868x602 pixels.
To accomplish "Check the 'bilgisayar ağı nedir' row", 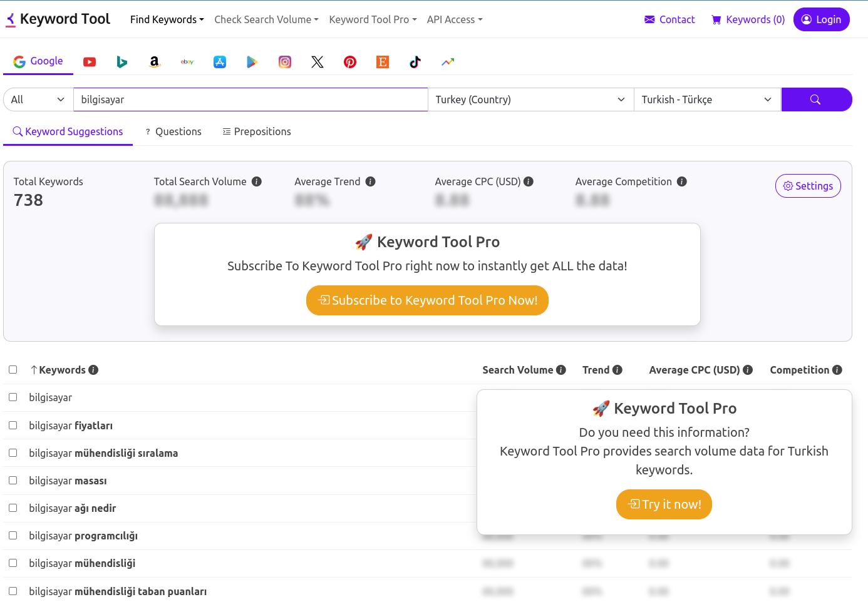I will point(13,508).
